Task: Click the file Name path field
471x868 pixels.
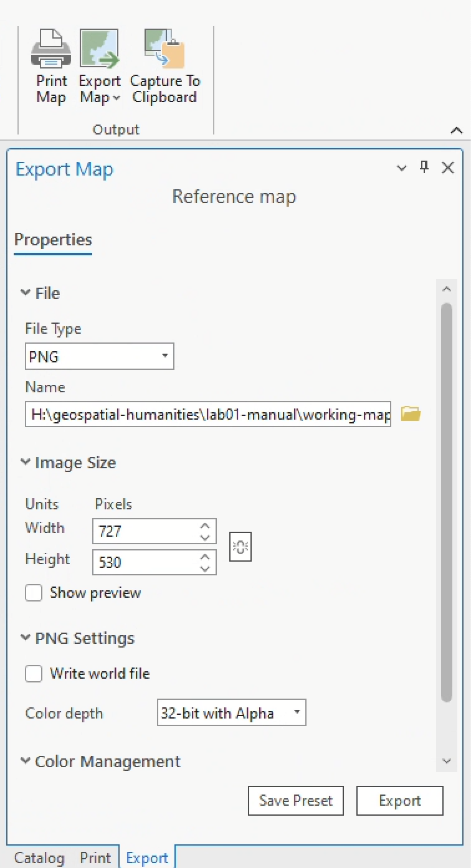Action: (x=208, y=414)
